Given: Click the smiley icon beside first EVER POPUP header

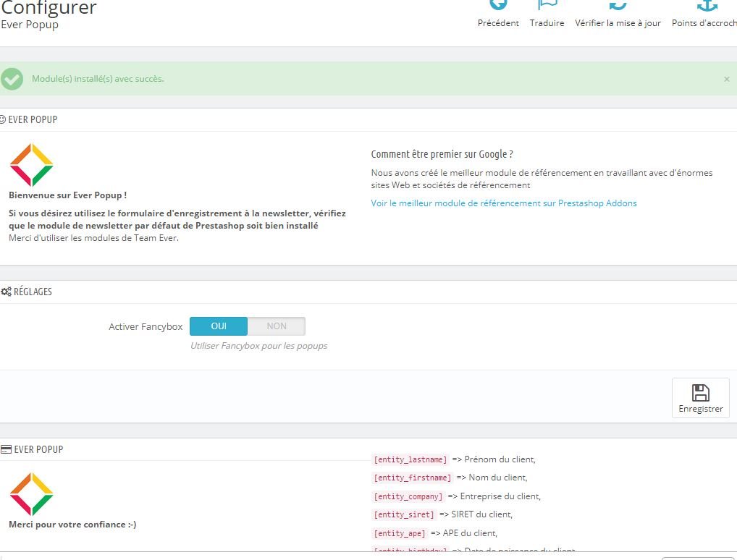Looking at the screenshot, I should tap(3, 119).
